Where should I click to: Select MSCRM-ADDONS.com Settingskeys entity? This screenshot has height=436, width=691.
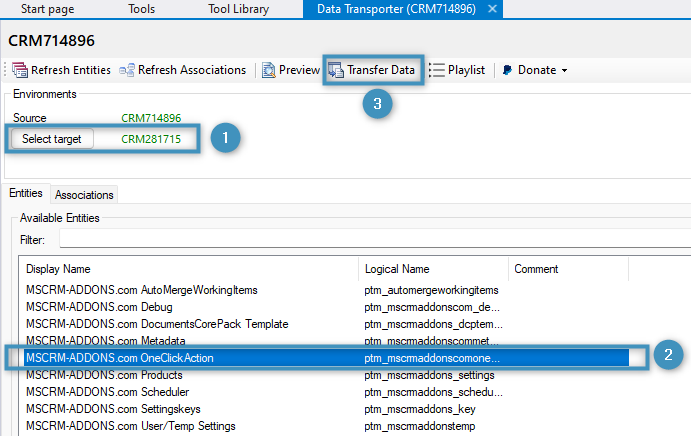click(x=113, y=409)
